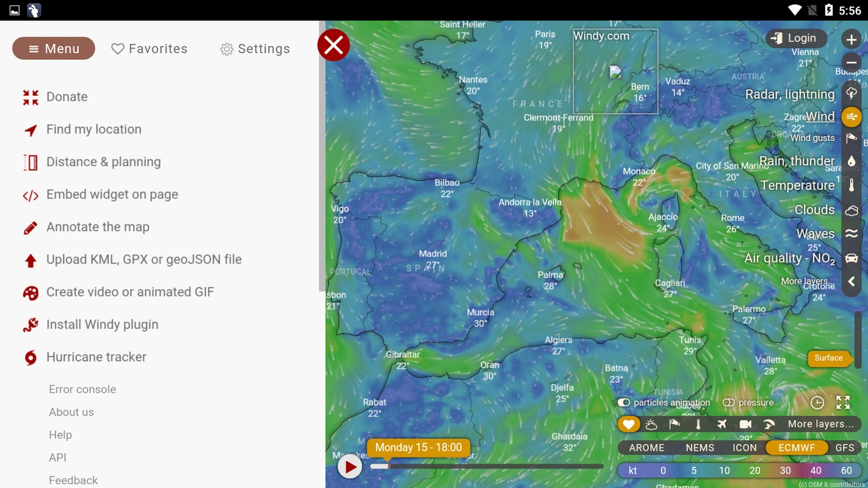The width and height of the screenshot is (868, 488).
Task: Select the Air quality car icon
Action: click(x=852, y=259)
